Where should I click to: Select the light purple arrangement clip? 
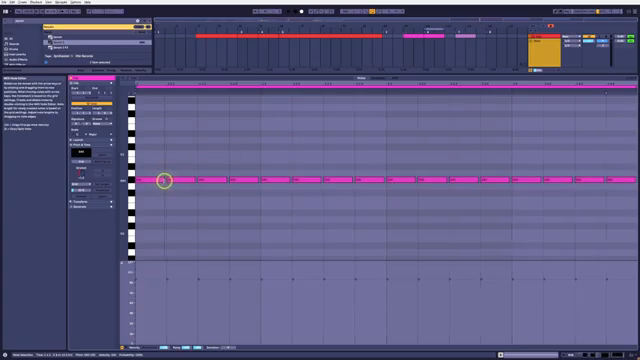(x=465, y=36)
